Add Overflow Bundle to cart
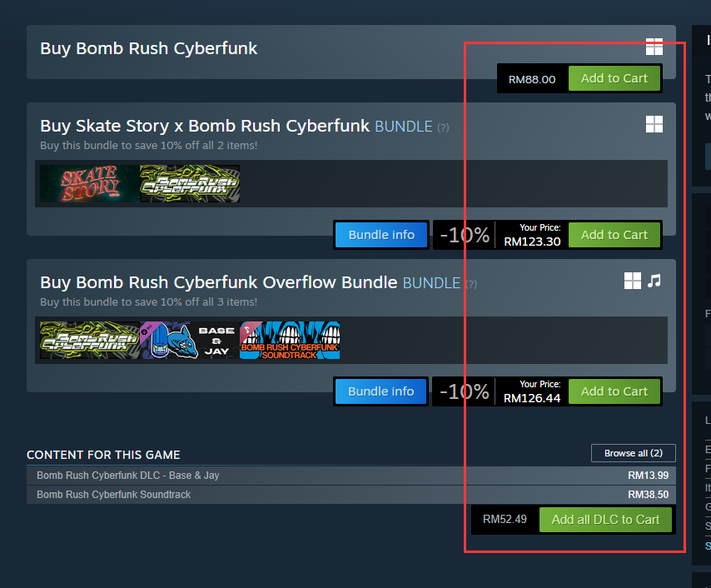The image size is (711, 588). (614, 391)
